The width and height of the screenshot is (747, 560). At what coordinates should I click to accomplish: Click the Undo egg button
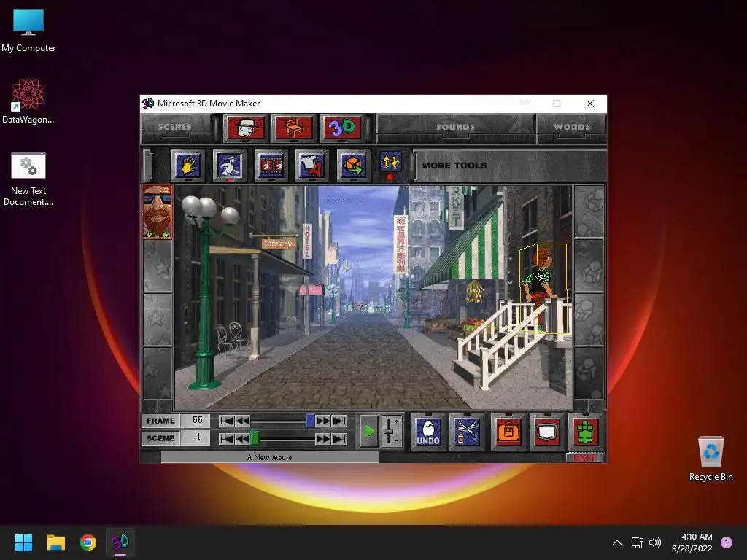click(x=427, y=432)
